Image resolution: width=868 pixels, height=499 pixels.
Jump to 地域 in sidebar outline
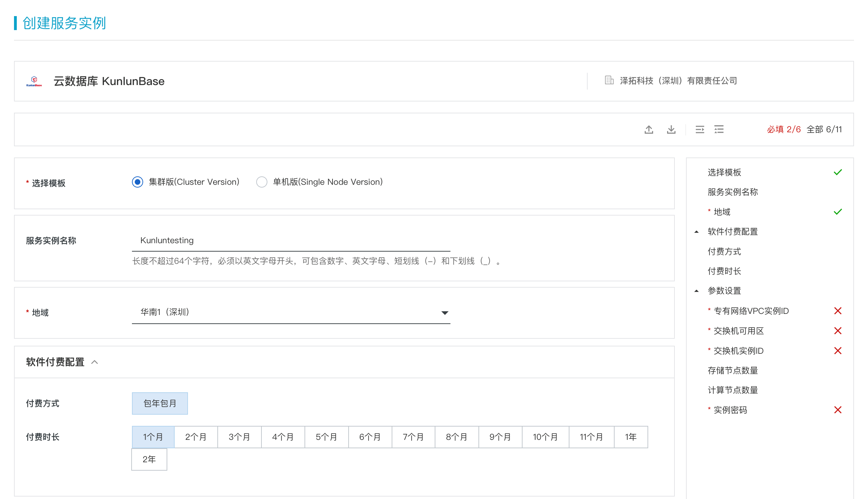tap(722, 212)
